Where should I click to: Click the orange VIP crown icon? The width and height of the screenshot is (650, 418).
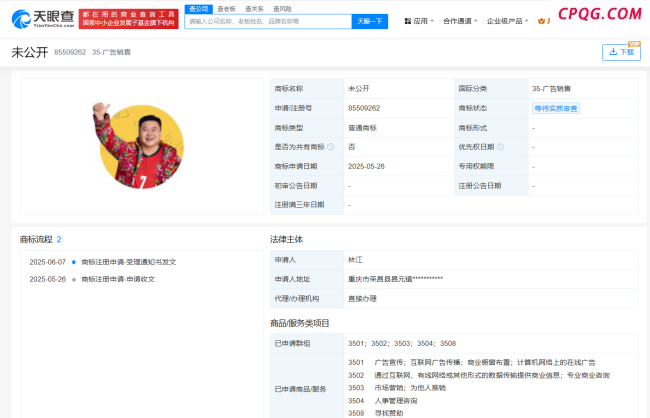click(x=541, y=21)
